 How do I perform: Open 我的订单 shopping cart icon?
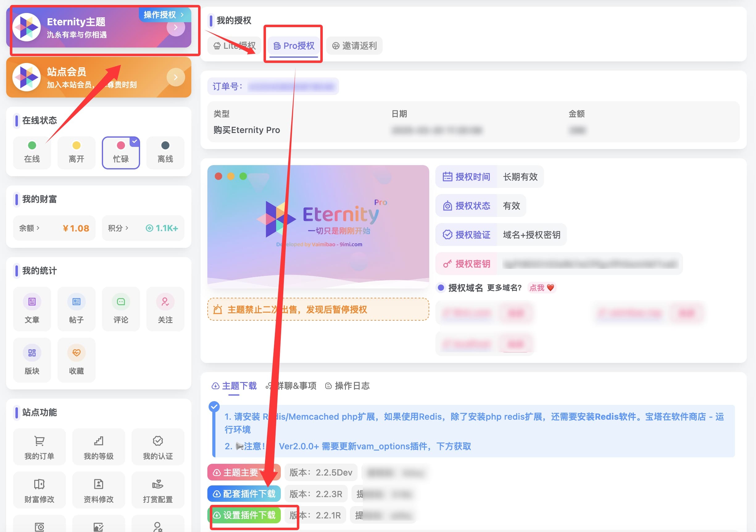(39, 441)
